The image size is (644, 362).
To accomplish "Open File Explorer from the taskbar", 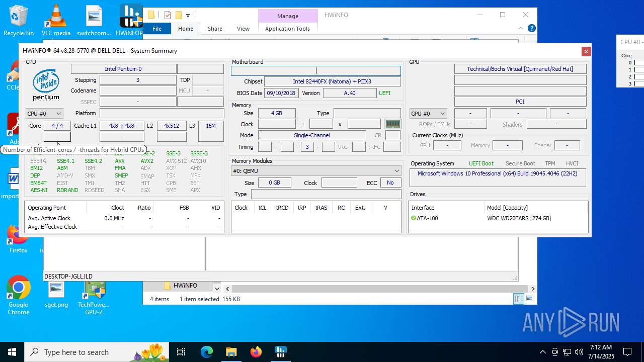I will [231, 352].
